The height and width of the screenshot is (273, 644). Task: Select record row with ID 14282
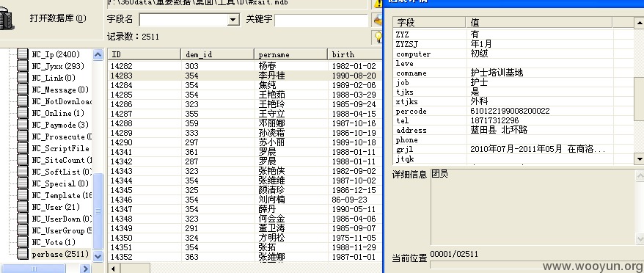click(x=244, y=66)
